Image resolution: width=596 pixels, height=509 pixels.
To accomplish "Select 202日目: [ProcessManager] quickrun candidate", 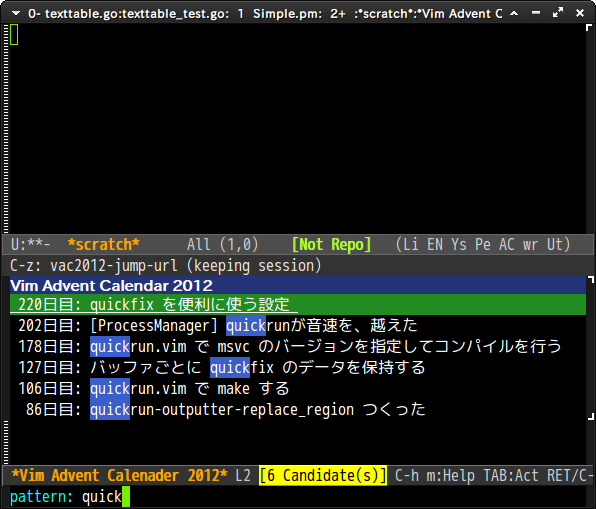I will point(298,325).
